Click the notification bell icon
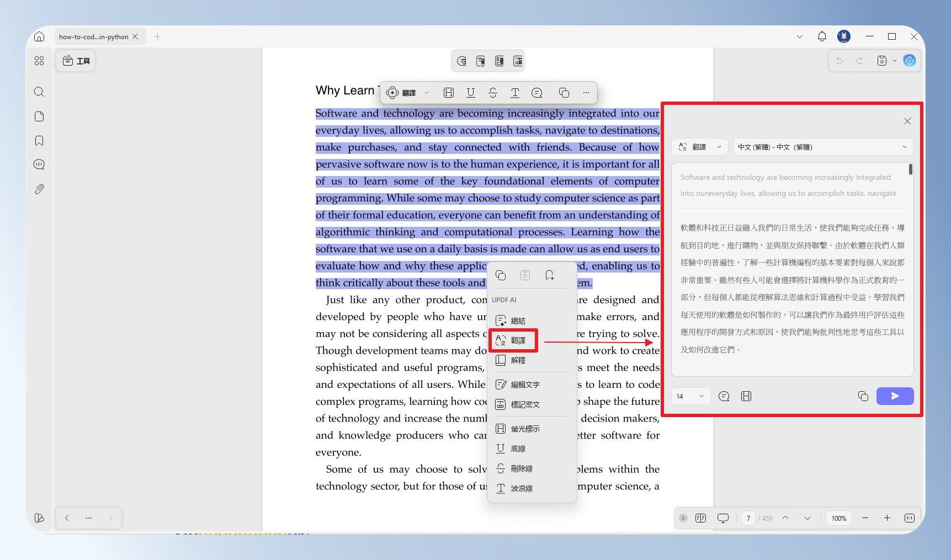The width and height of the screenshot is (951, 560). tap(822, 36)
